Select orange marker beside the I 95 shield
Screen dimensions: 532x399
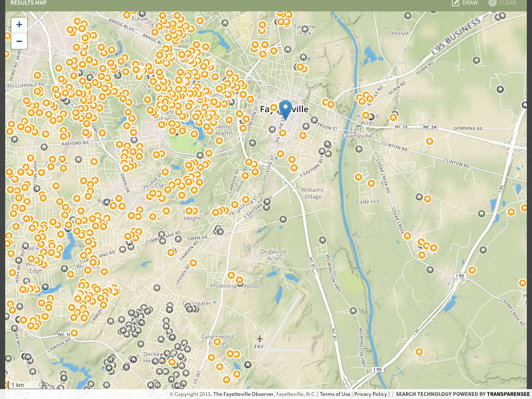(472, 270)
